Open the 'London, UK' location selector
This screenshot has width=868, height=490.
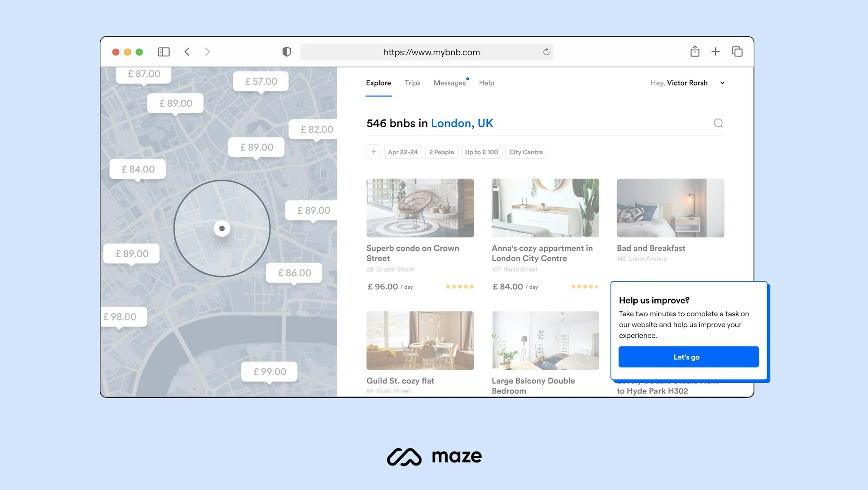coord(462,123)
